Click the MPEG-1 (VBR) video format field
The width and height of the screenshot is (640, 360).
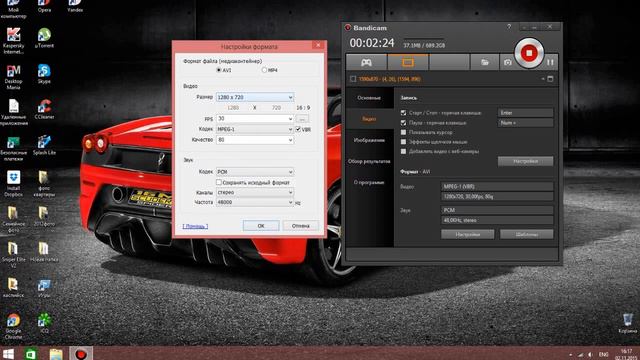(x=497, y=187)
